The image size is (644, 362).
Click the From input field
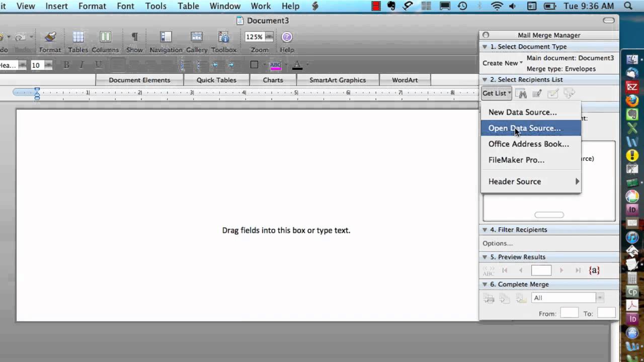(570, 313)
